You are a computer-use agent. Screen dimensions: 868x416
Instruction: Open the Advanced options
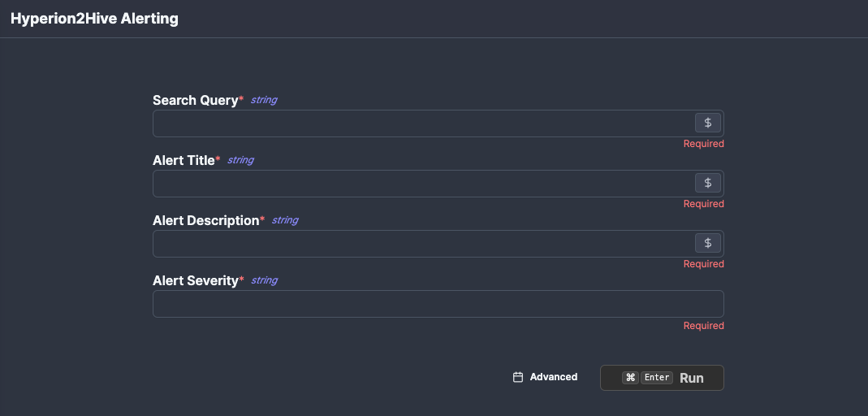coord(553,377)
